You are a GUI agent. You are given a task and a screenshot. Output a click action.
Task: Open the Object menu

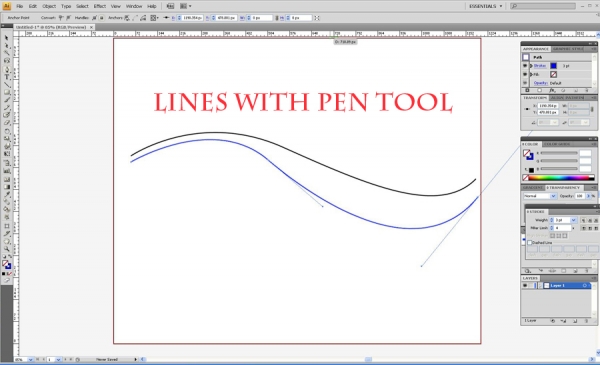pos(49,6)
